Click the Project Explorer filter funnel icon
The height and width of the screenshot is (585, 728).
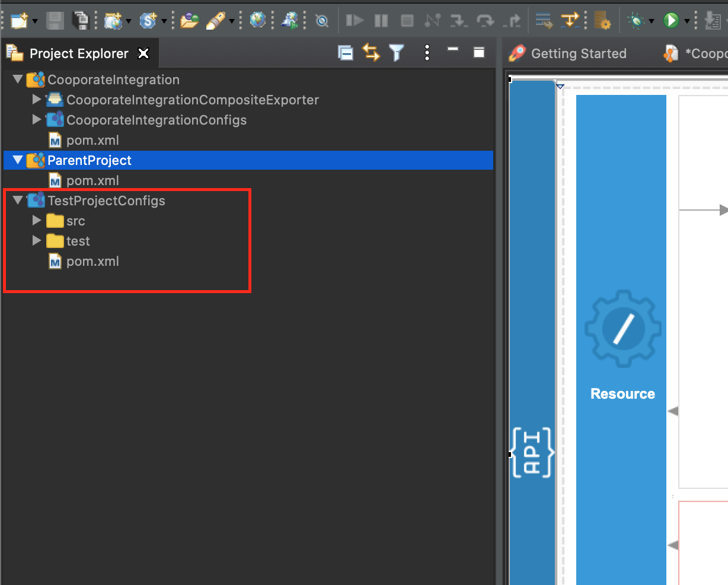[x=397, y=53]
